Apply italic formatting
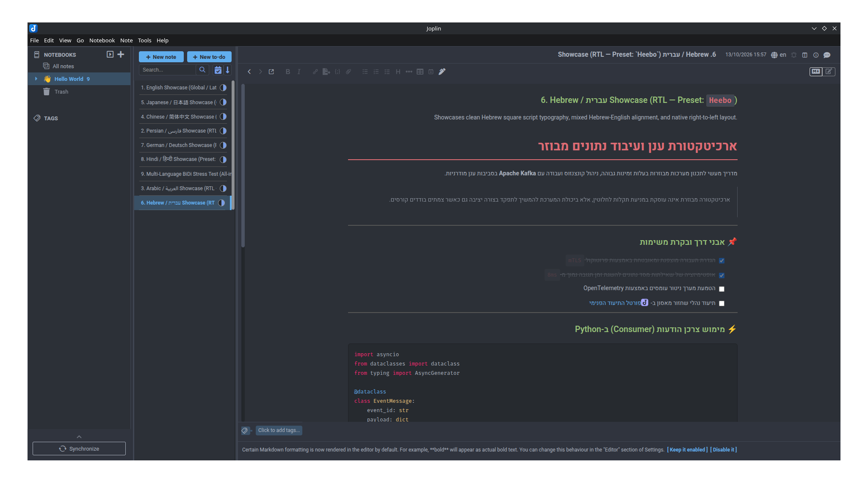The image size is (868, 493). [299, 72]
